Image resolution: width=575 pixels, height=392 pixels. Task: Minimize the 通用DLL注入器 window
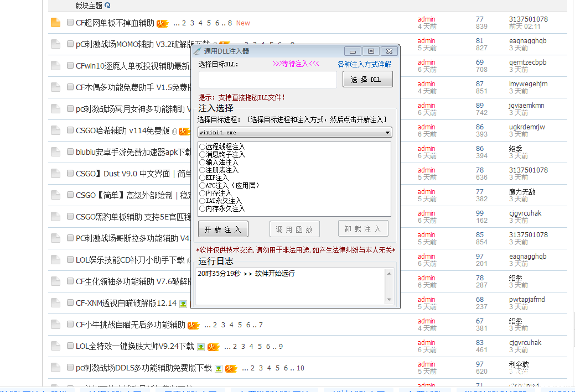coord(353,51)
